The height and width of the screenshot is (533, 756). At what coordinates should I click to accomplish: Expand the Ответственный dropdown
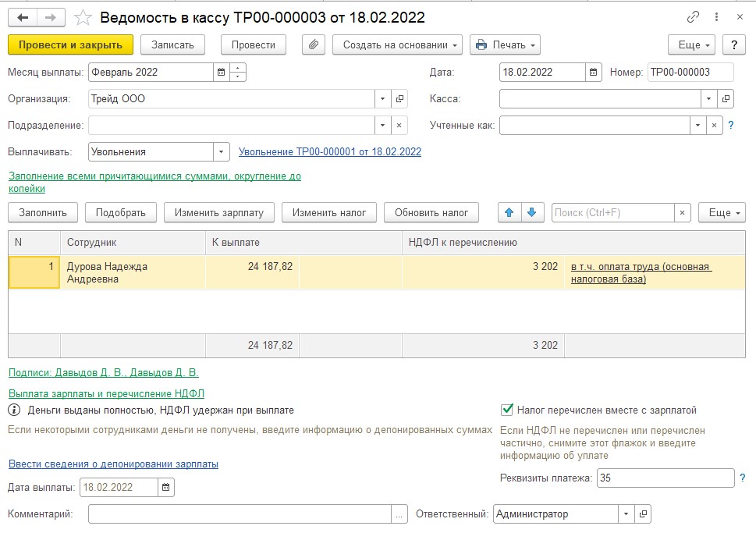coord(626,514)
